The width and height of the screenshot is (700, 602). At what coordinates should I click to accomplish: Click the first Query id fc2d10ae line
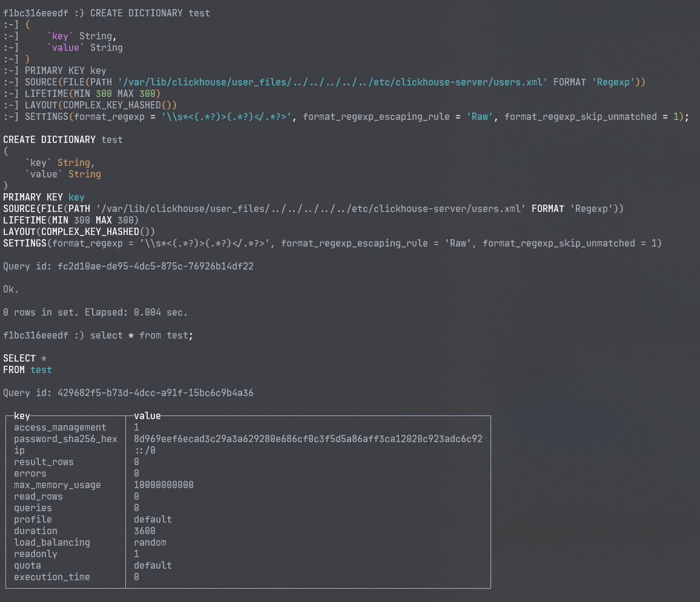(x=128, y=266)
